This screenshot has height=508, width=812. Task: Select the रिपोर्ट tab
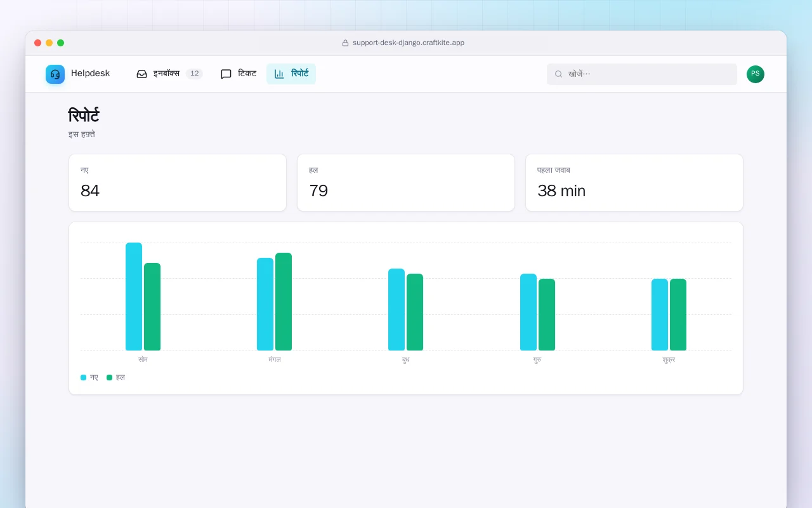coord(291,74)
